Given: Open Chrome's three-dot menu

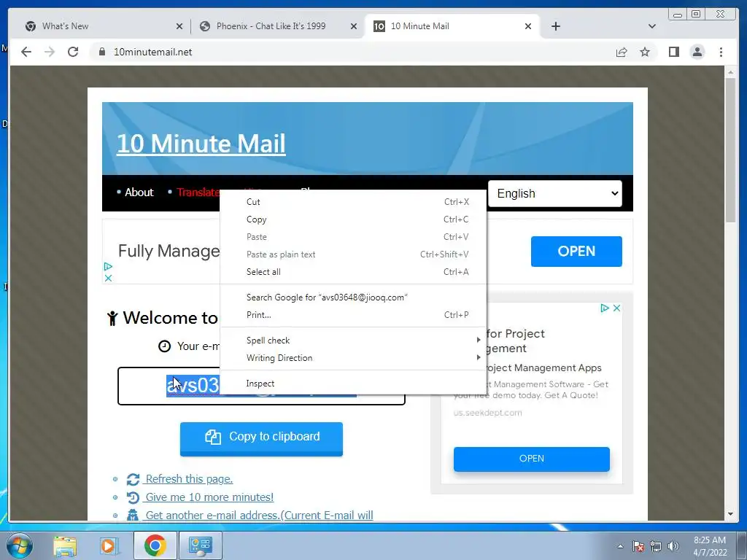Looking at the screenshot, I should click(x=721, y=52).
